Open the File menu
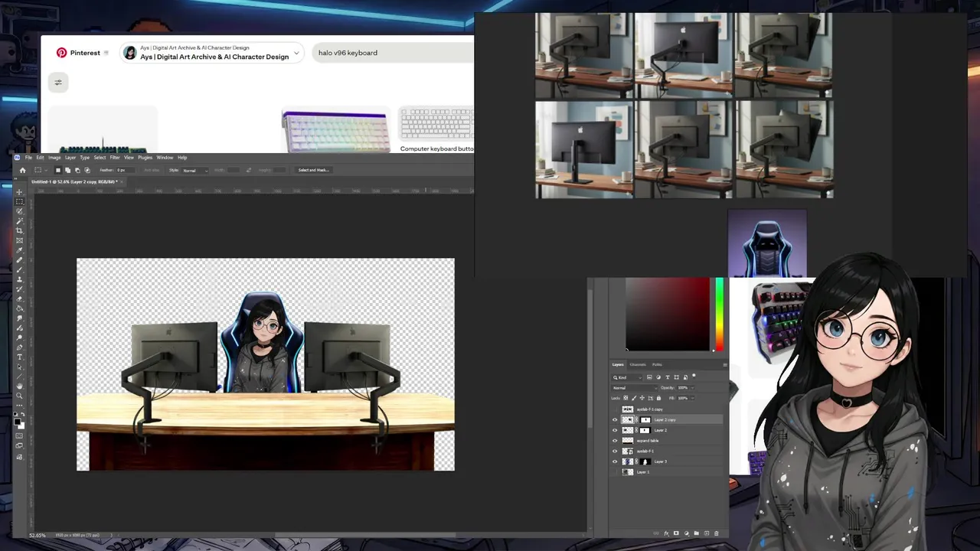Screen dimensions: 980x551 [28, 158]
